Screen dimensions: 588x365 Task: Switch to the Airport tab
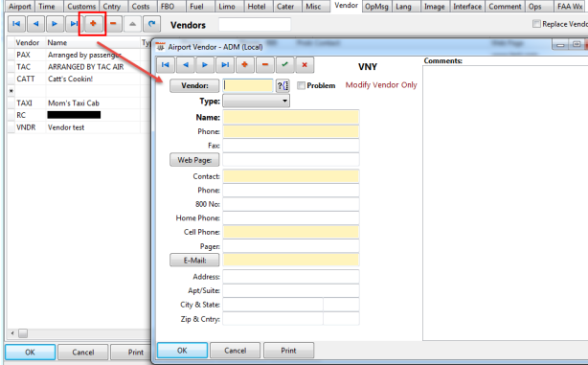point(19,7)
